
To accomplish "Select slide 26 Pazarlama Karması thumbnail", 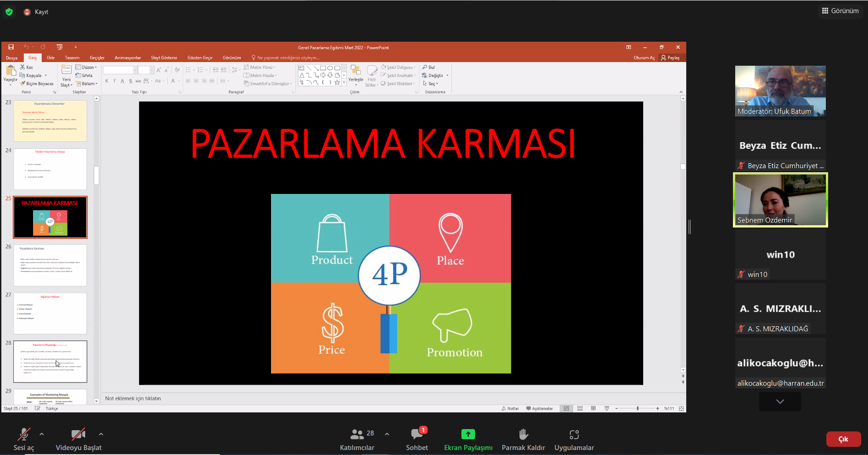I will (x=50, y=266).
